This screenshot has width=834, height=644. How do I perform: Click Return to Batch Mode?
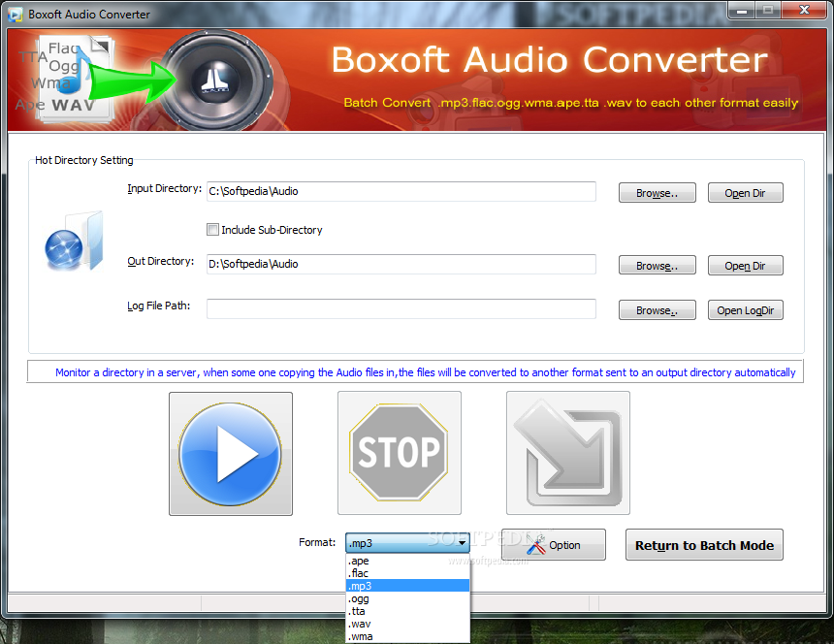coord(704,545)
